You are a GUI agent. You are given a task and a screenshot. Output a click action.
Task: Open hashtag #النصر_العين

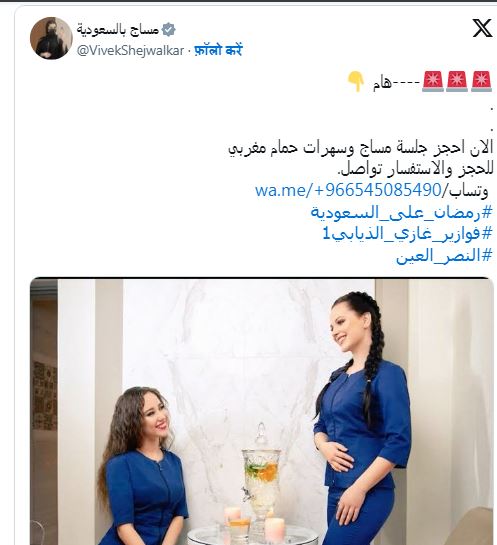444,256
